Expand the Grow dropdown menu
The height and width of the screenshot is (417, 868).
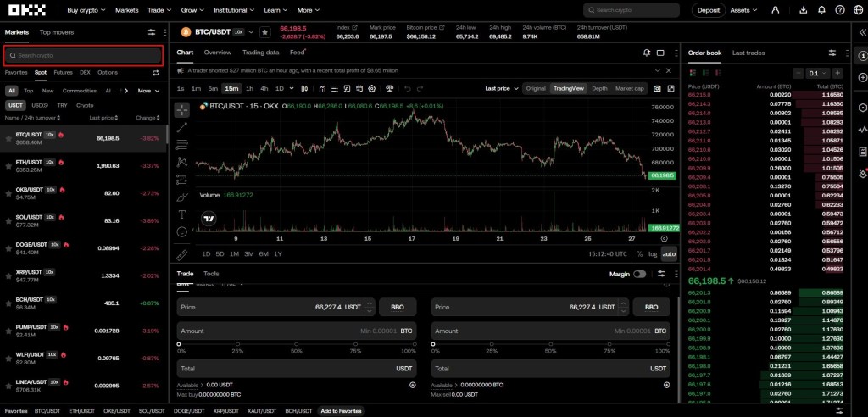click(192, 10)
